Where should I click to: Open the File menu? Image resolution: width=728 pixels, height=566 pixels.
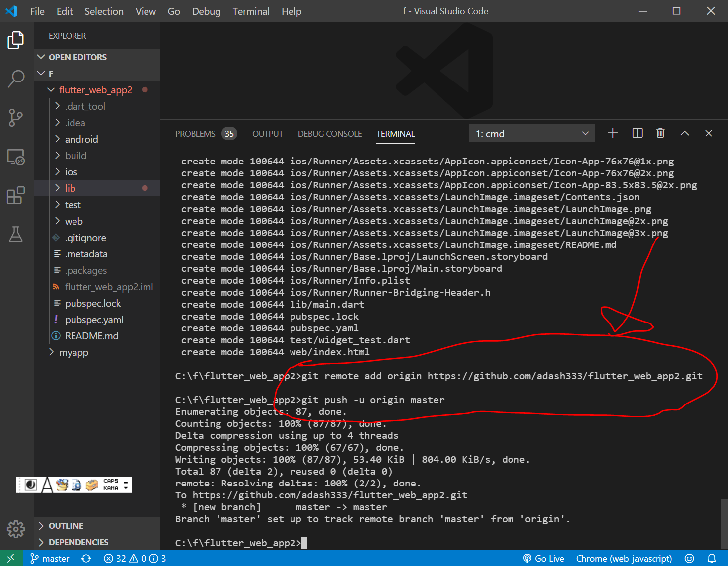[37, 11]
